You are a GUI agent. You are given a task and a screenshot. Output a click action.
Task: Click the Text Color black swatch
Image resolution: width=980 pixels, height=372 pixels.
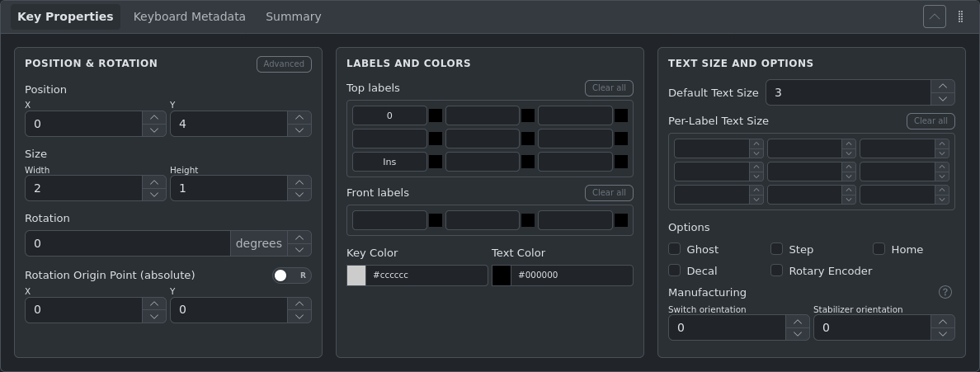point(502,275)
